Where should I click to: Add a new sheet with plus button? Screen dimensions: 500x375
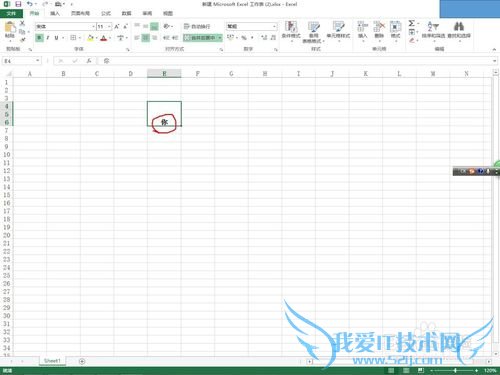coord(82,361)
